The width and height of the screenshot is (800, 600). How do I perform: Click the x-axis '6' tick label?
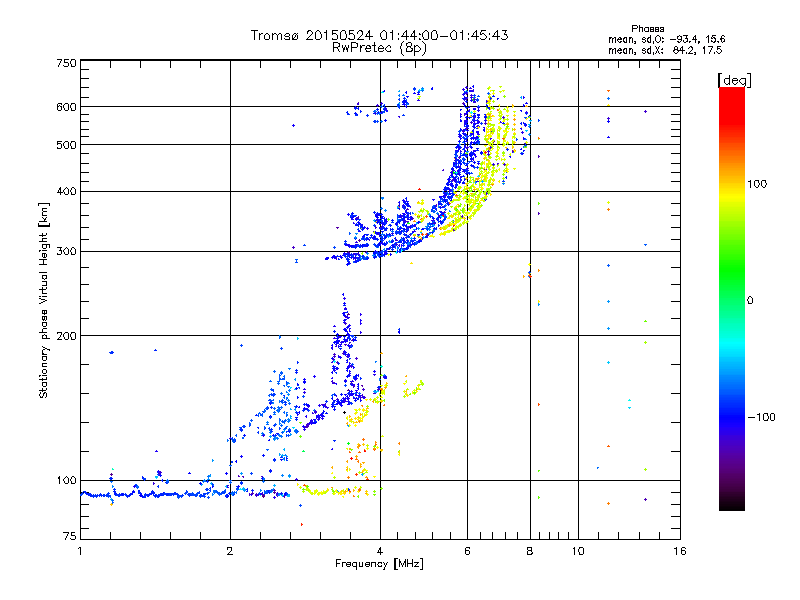point(467,551)
